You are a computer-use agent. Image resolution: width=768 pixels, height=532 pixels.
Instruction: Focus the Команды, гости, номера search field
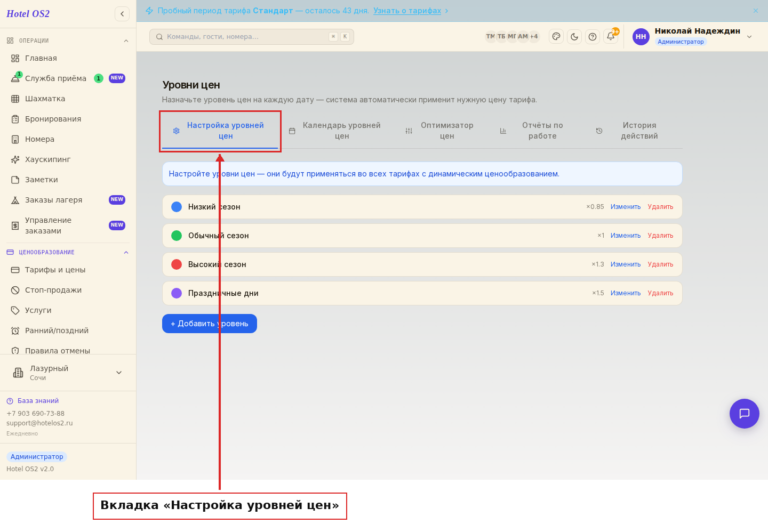pyautogui.click(x=252, y=37)
